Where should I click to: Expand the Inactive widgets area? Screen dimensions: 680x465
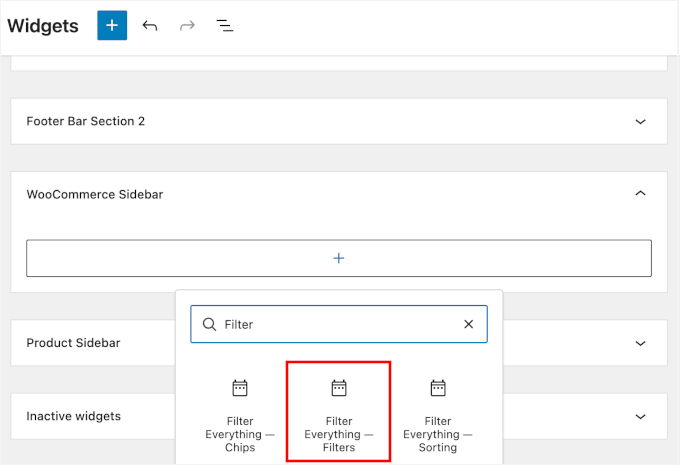click(640, 417)
